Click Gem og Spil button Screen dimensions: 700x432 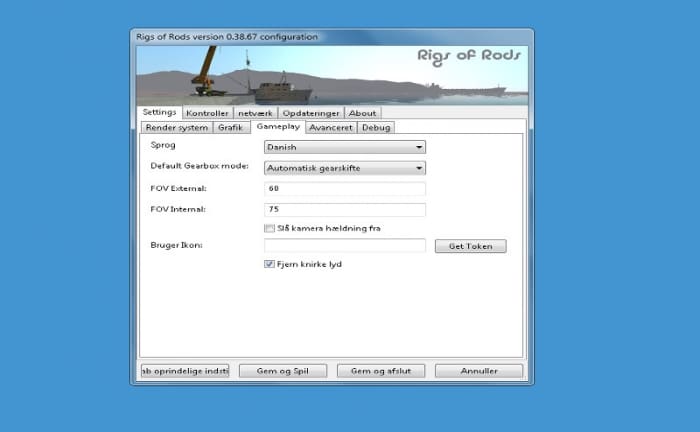(283, 371)
